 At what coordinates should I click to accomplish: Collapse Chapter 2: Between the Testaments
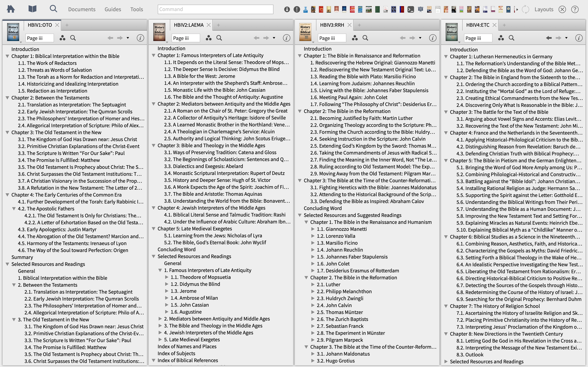[x=8, y=98]
